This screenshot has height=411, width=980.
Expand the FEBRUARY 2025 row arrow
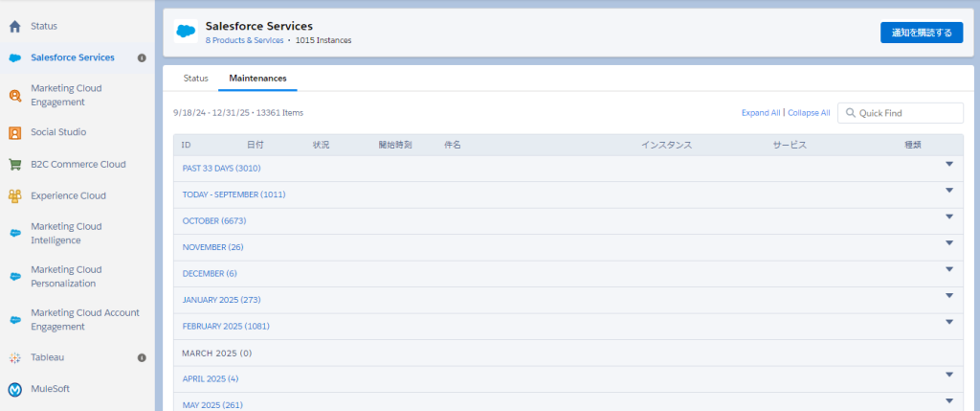(x=949, y=322)
